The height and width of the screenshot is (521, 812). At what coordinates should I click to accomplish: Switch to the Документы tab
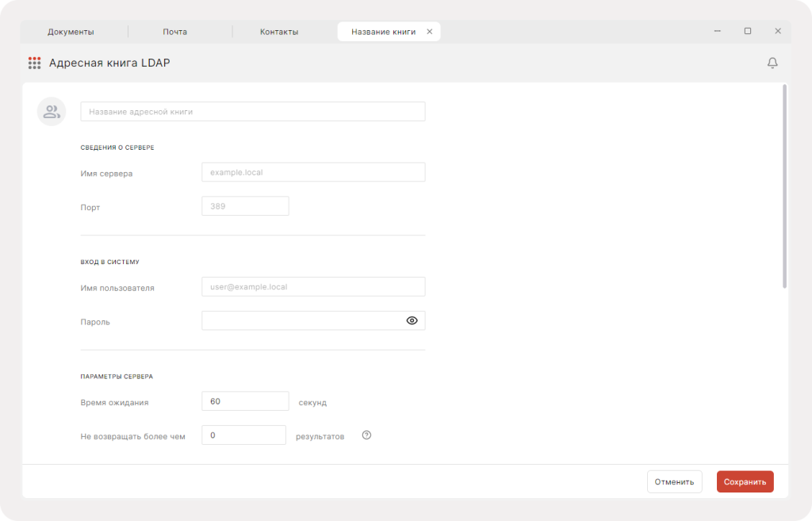tap(71, 32)
